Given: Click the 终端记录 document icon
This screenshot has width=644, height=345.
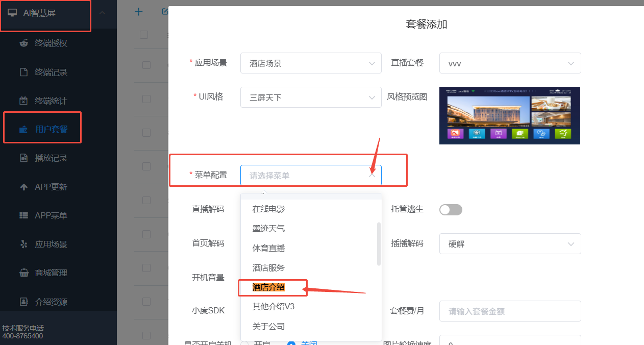Looking at the screenshot, I should point(23,72).
